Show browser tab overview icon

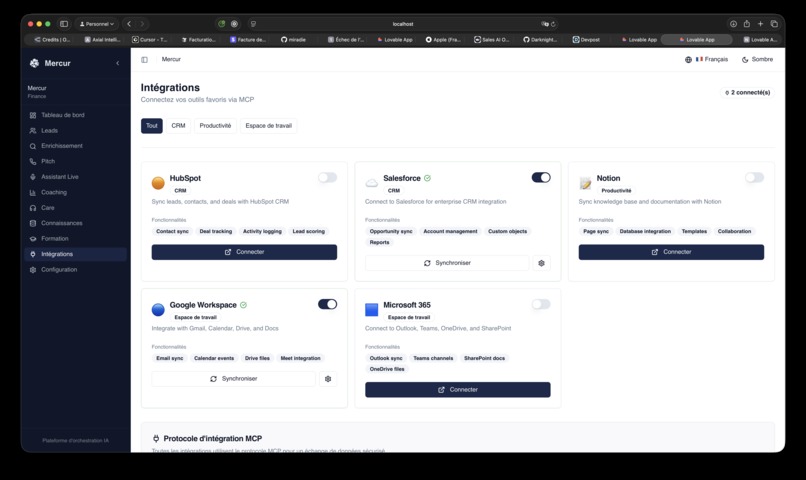pos(774,24)
